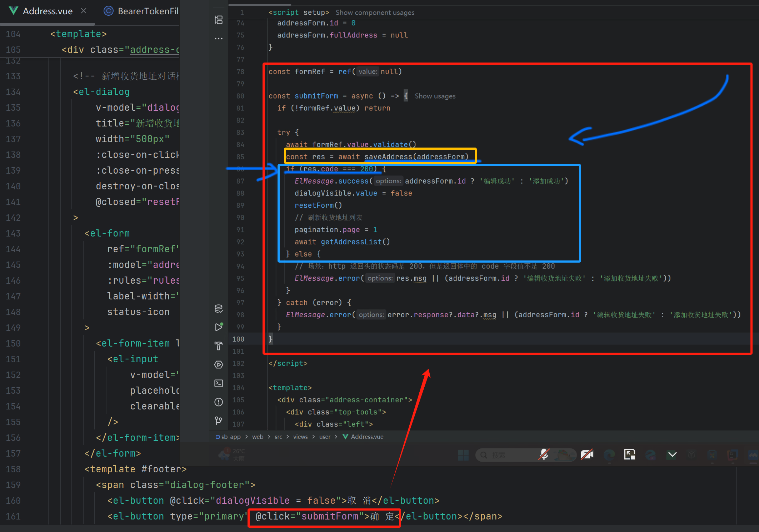Click @click="submitForm" on line 161

[x=310, y=516]
